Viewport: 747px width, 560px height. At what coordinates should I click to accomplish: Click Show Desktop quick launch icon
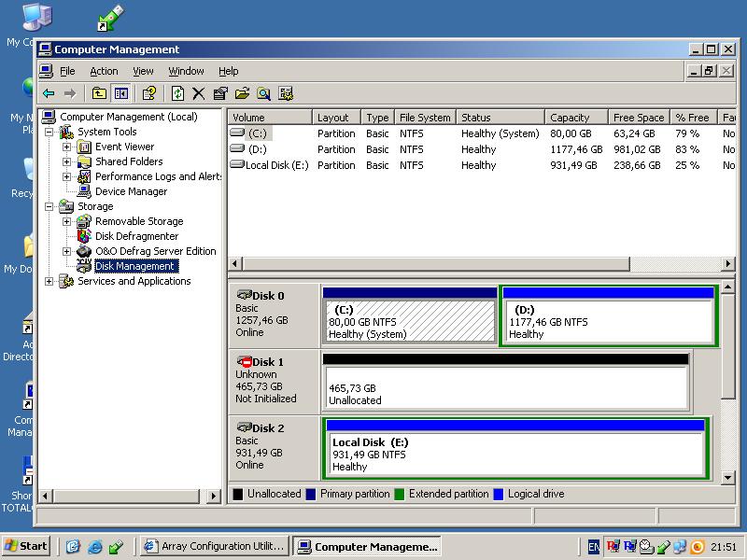(73, 546)
